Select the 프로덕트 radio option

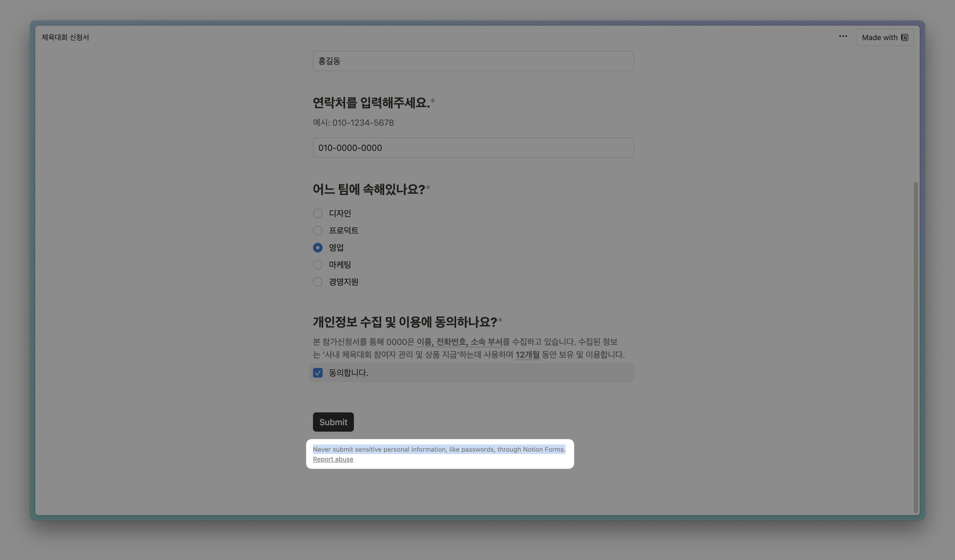[318, 230]
